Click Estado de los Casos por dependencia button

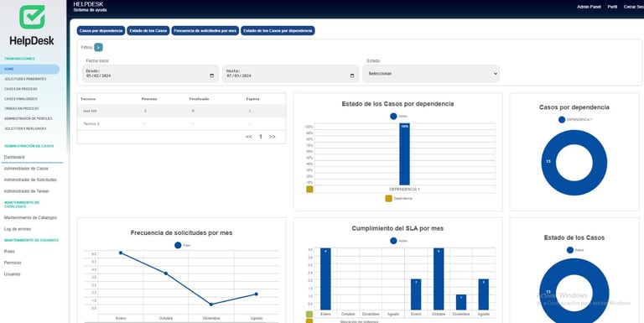pyautogui.click(x=278, y=31)
